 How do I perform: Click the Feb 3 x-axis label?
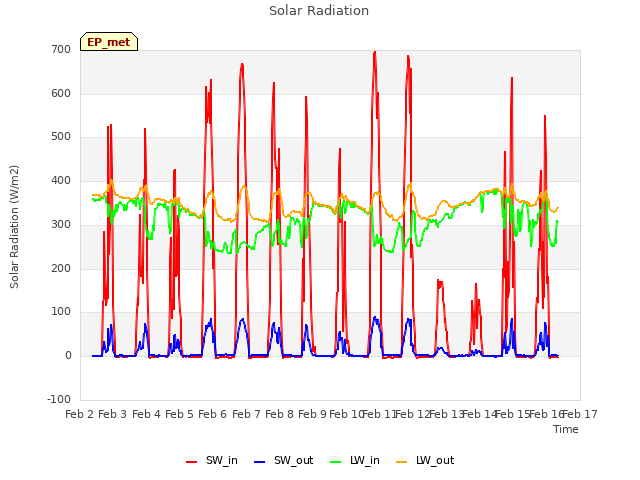pyautogui.click(x=113, y=414)
